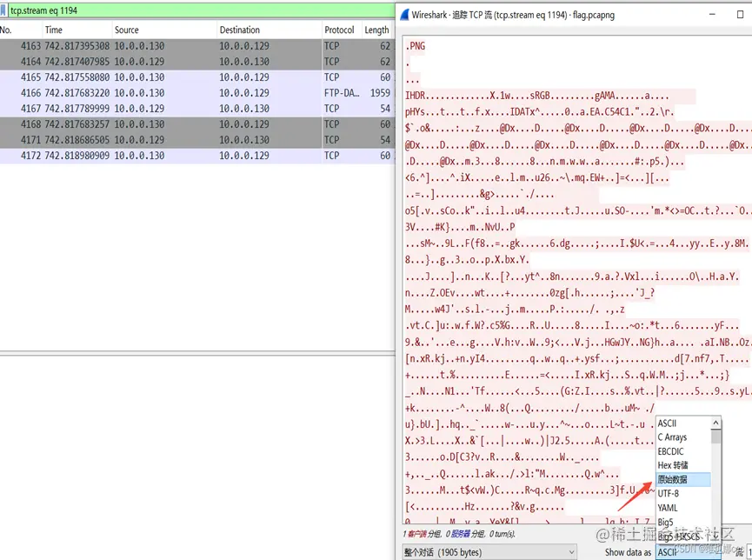This screenshot has height=560, width=752.
Task: Click the stream number field beside 流
Action: pos(749,552)
